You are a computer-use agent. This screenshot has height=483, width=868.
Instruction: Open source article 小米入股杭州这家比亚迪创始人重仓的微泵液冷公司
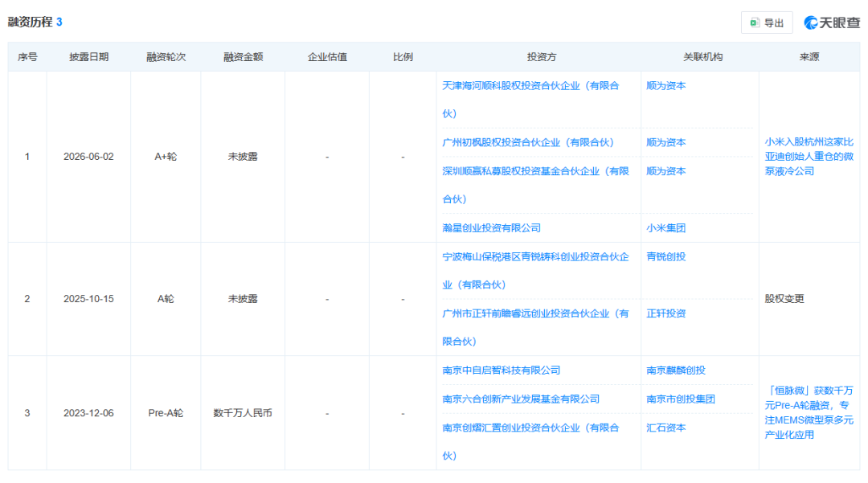click(809, 157)
